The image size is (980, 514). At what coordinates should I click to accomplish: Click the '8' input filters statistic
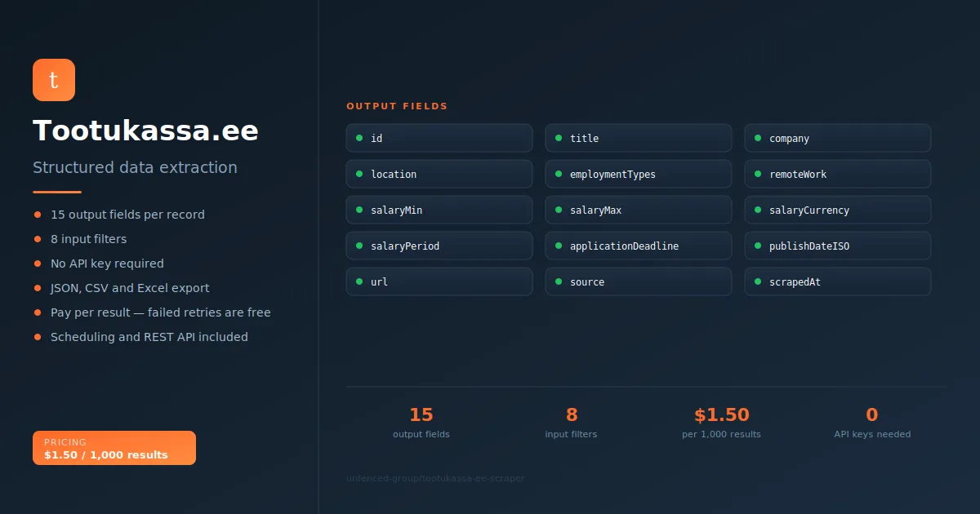click(x=572, y=415)
